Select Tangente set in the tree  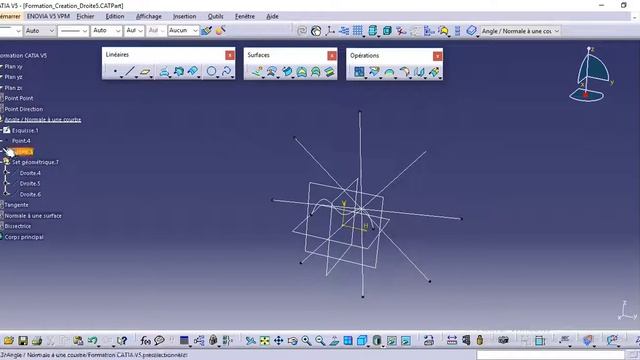pos(16,205)
